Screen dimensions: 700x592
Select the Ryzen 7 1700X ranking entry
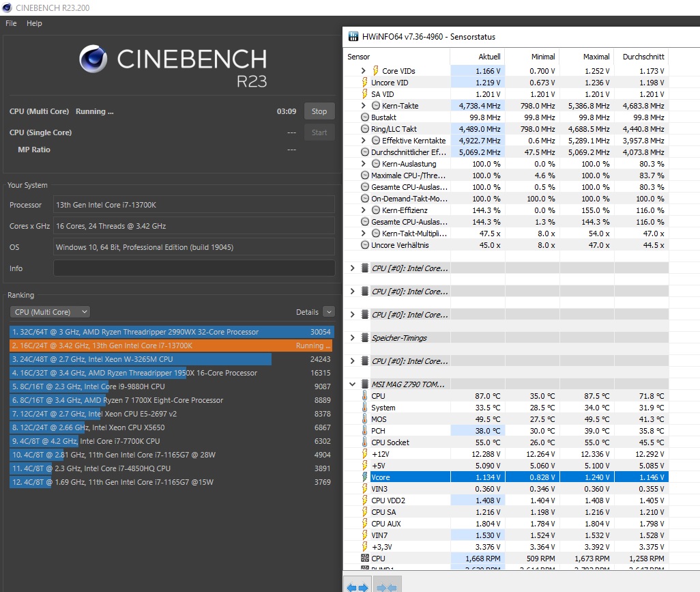tap(171, 400)
